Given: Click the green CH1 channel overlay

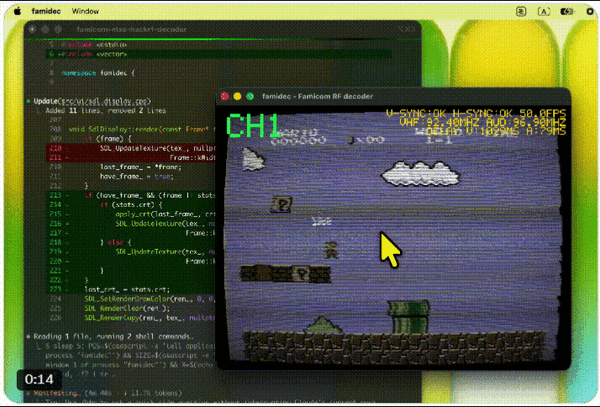Looking at the screenshot, I should pyautogui.click(x=254, y=125).
